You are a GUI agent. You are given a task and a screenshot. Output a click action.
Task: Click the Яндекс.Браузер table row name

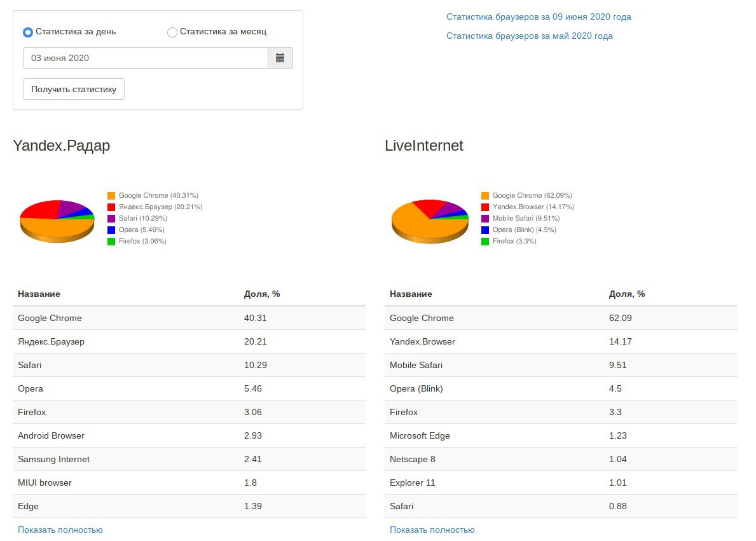51,341
